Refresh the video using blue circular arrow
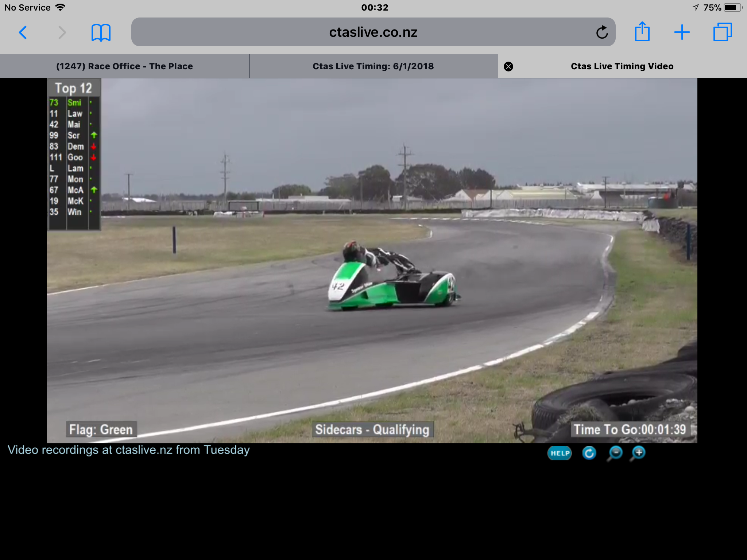 click(589, 453)
